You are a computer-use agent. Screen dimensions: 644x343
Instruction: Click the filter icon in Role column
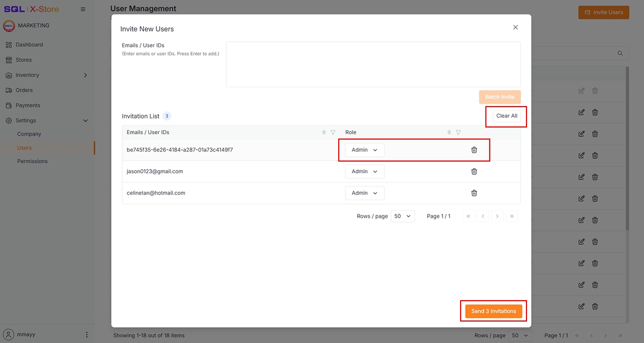(x=458, y=132)
